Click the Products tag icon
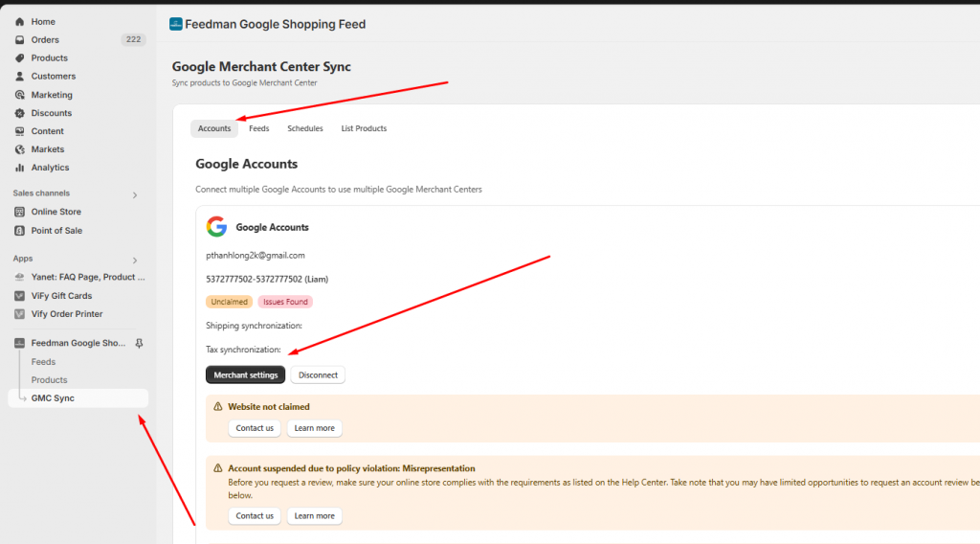The height and width of the screenshot is (544, 980). click(x=19, y=58)
